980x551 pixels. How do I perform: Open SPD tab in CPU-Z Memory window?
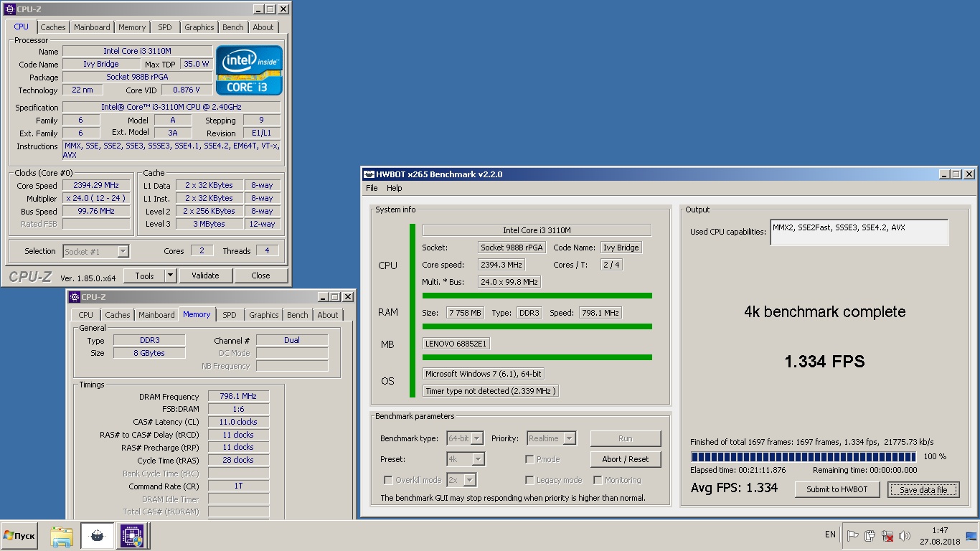point(230,315)
